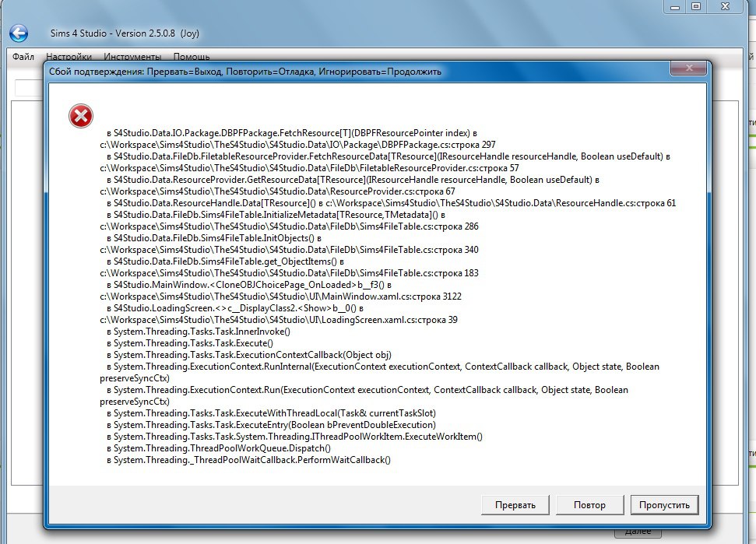Click the DBPFPackage.cs:строка 297 line
Screen dimensions: 756x544
point(297,145)
